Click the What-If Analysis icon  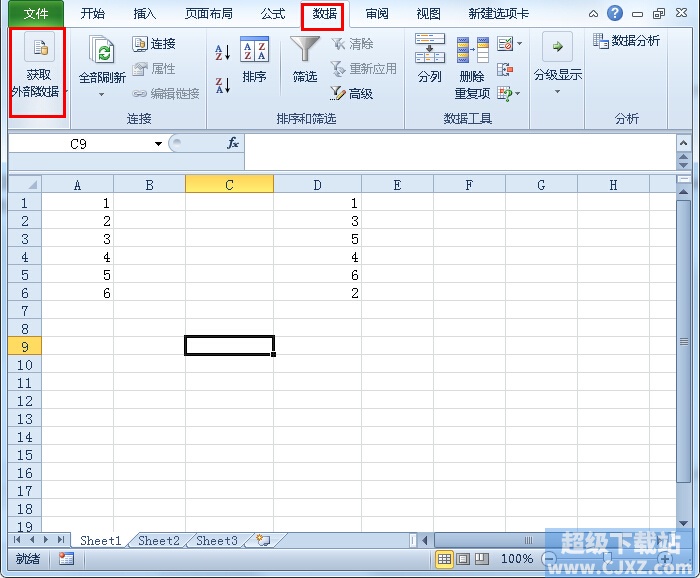pos(505,94)
